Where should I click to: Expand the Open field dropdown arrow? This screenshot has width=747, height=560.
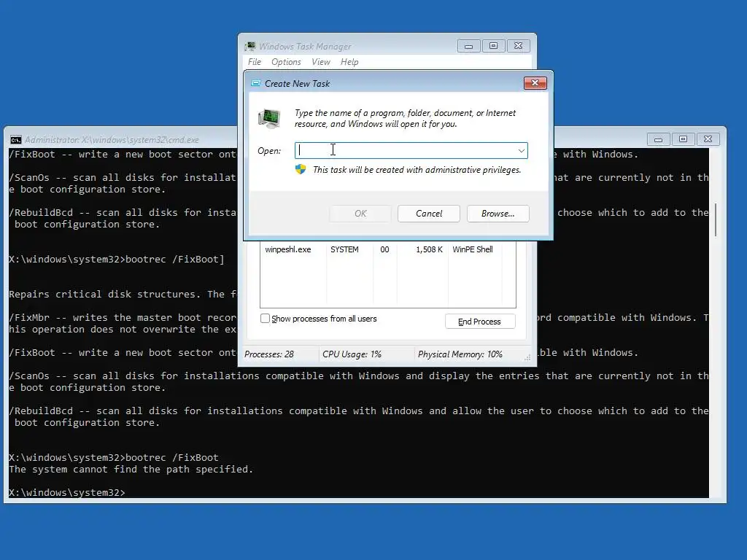(521, 150)
